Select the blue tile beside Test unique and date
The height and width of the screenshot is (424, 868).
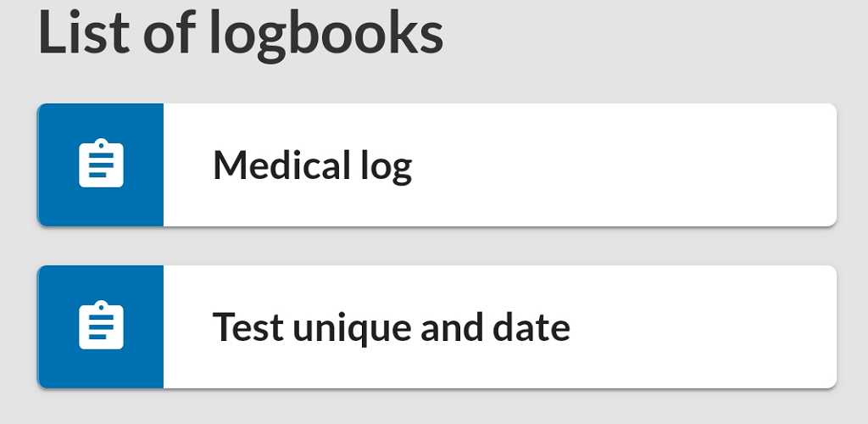tap(100, 327)
